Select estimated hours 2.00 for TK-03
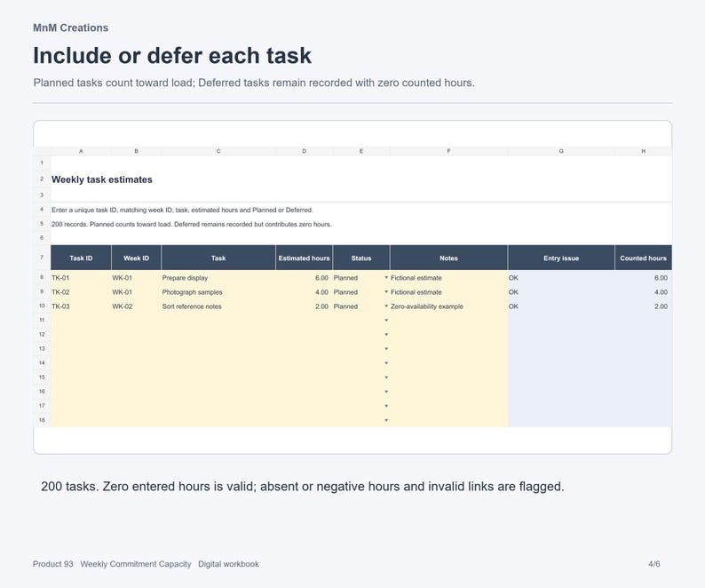The width and height of the screenshot is (705, 588). coord(304,306)
